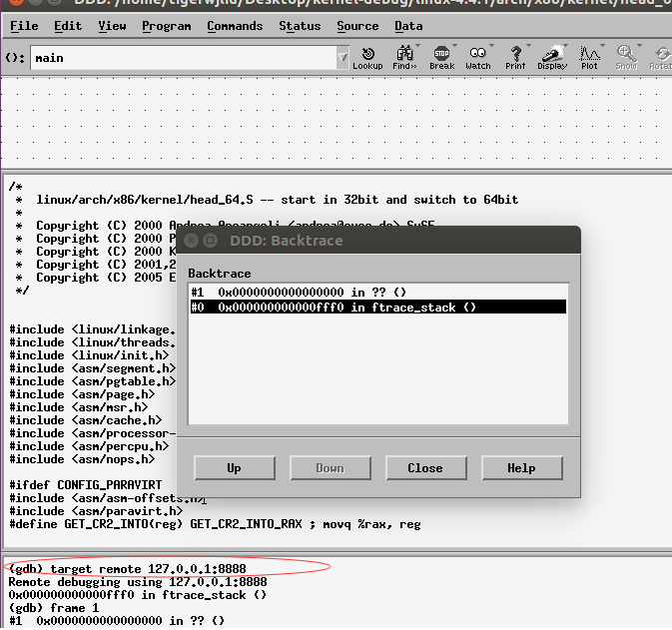Close the Backtrace dialog via title bar X

click(x=191, y=241)
